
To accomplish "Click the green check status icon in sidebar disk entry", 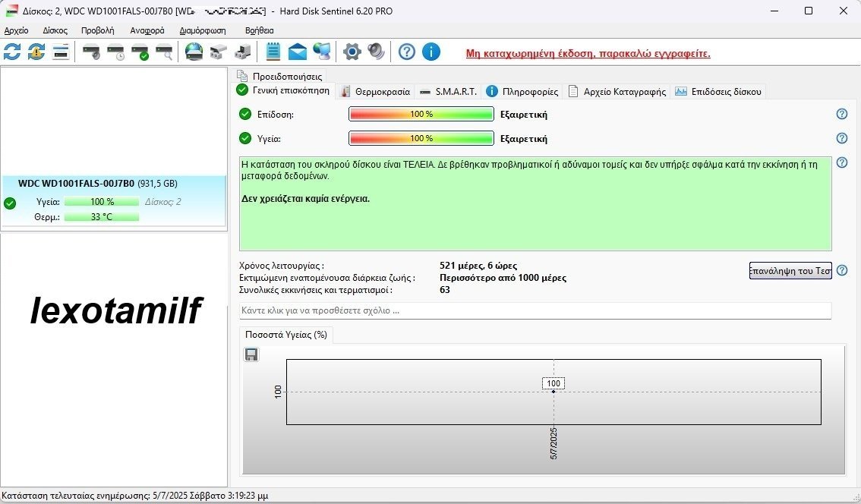I will pyautogui.click(x=10, y=203).
